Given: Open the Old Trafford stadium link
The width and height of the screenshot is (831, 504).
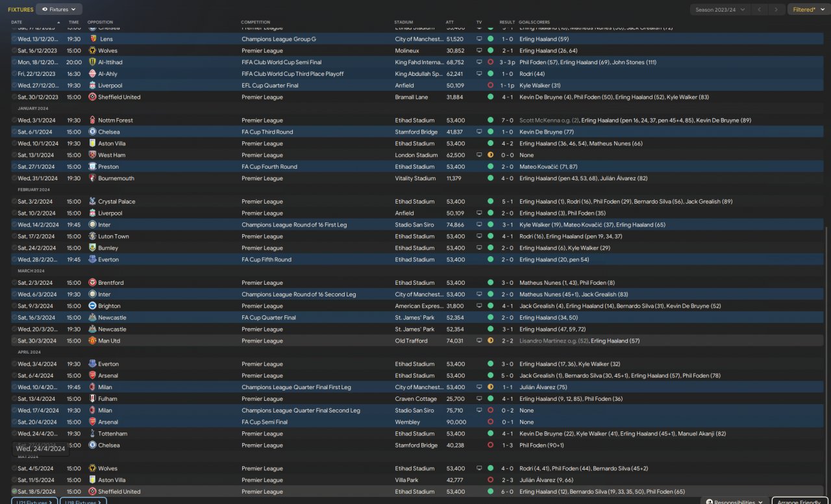Looking at the screenshot, I should point(411,341).
